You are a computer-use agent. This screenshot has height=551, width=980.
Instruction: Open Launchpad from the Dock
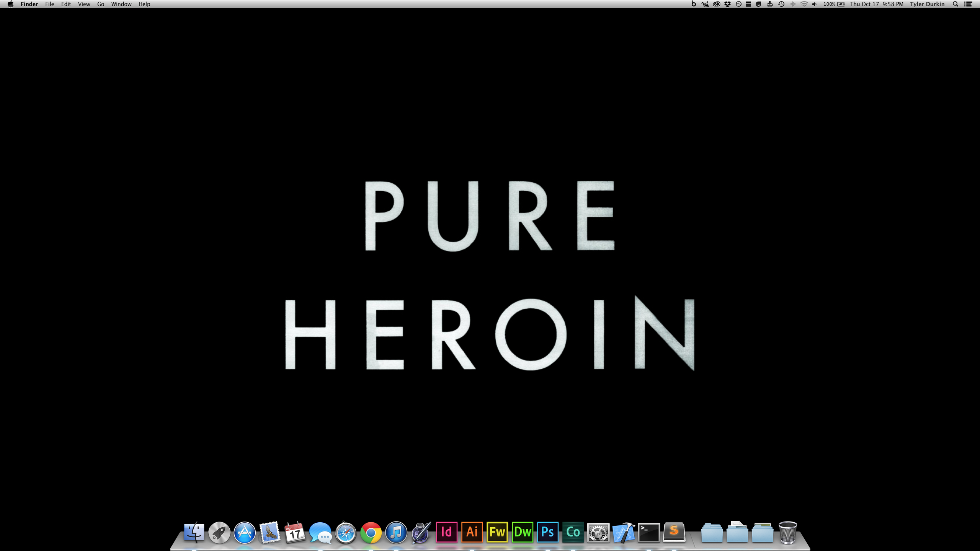pyautogui.click(x=219, y=532)
